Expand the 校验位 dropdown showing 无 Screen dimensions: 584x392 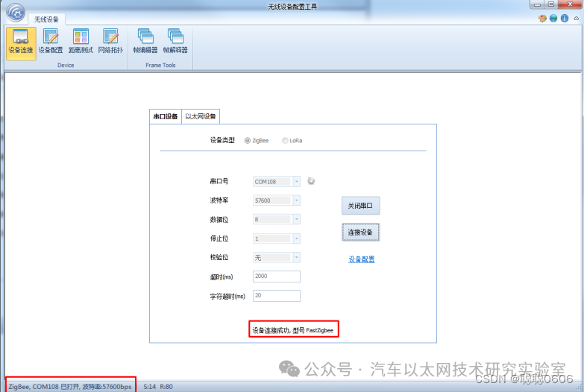[296, 257]
